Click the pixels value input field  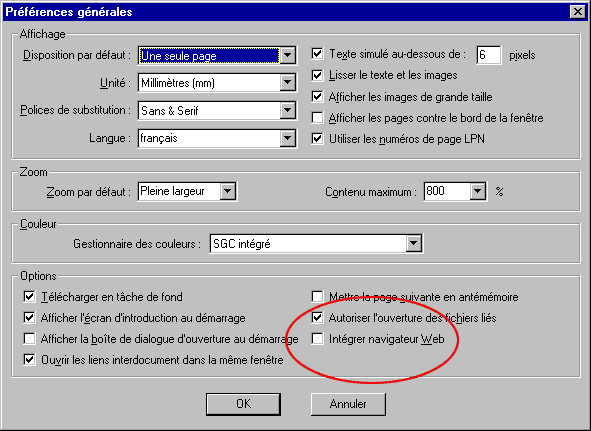[489, 55]
